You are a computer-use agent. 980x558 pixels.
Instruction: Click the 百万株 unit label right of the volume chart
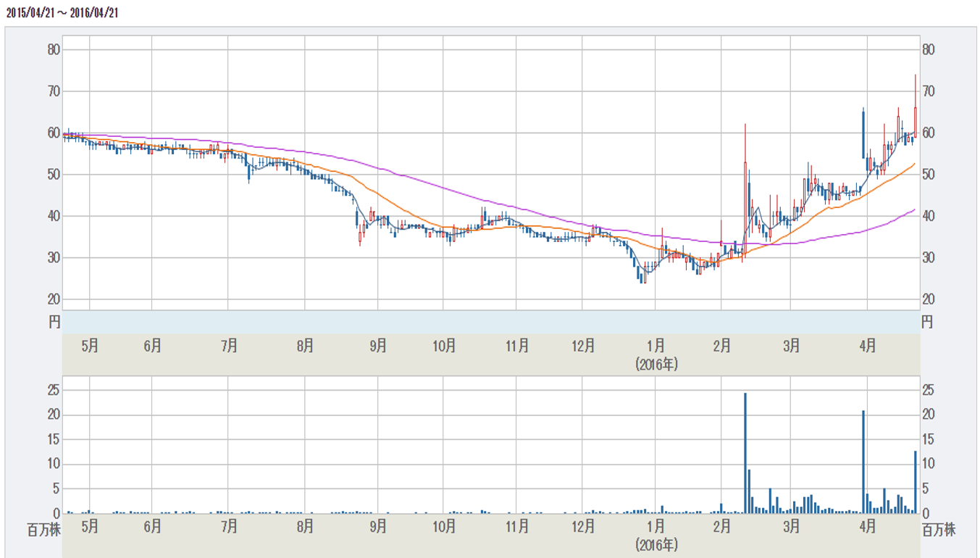[939, 530]
